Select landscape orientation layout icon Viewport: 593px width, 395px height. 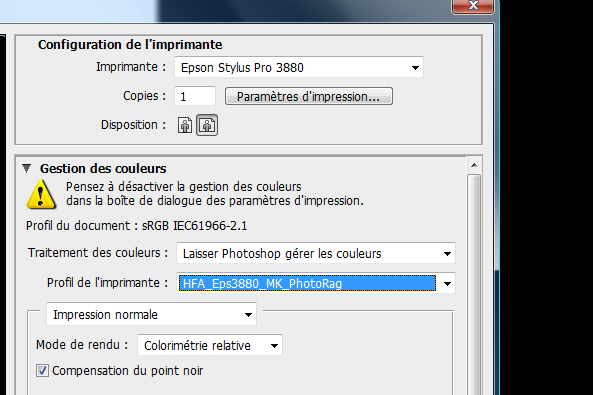tap(207, 125)
